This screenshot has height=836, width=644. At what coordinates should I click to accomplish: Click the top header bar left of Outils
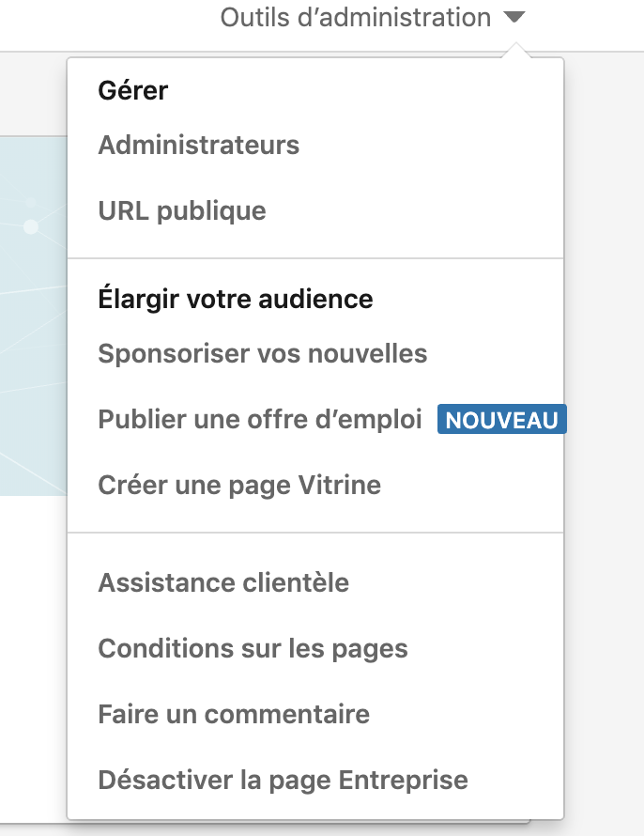(103, 23)
